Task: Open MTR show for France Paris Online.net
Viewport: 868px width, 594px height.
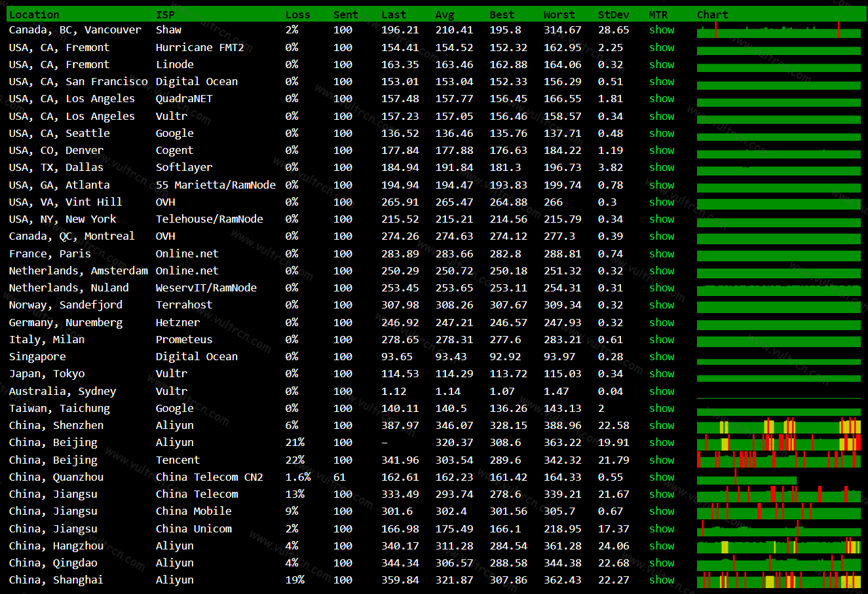Action: 662,253
